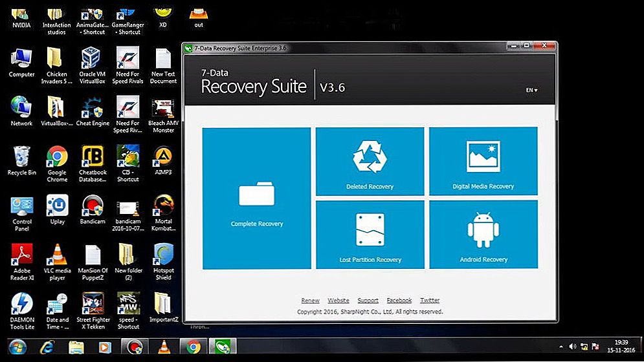Viewport: 644px width, 362px height.
Task: Select the Deleted Recovery tile
Action: click(370, 162)
